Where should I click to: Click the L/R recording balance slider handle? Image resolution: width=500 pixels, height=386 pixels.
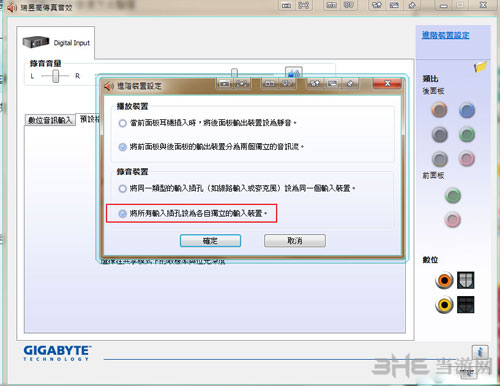pyautogui.click(x=56, y=76)
